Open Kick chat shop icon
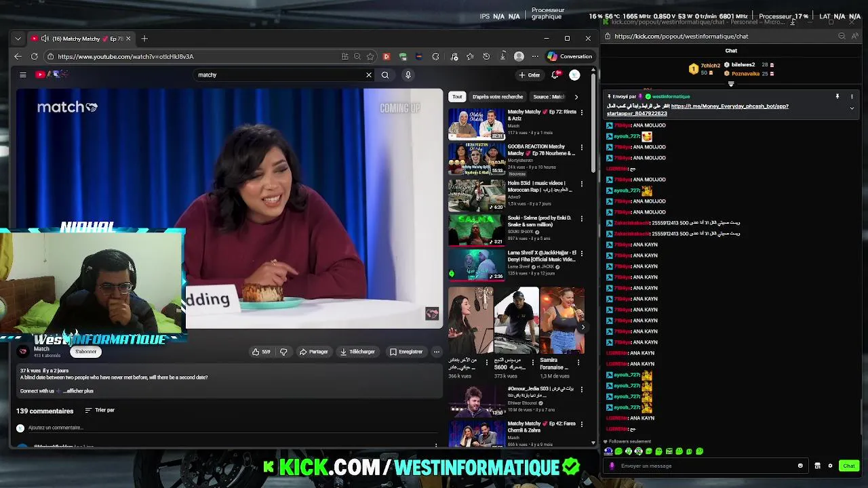Image resolution: width=868 pixels, height=488 pixels. (817, 466)
